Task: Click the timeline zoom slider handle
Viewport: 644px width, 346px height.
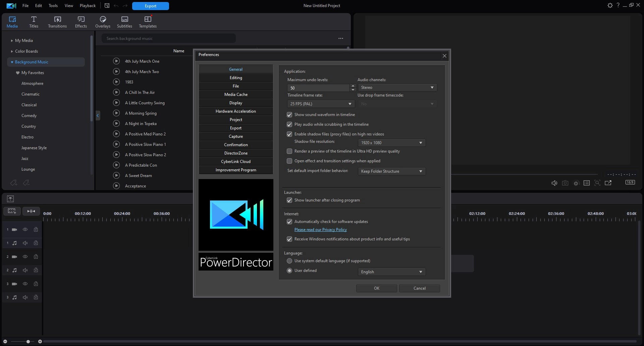Action: (28, 342)
